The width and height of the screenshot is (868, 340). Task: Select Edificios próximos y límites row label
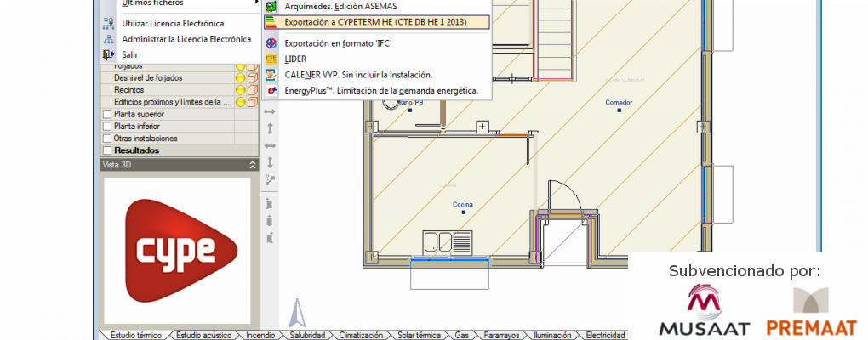point(171,102)
